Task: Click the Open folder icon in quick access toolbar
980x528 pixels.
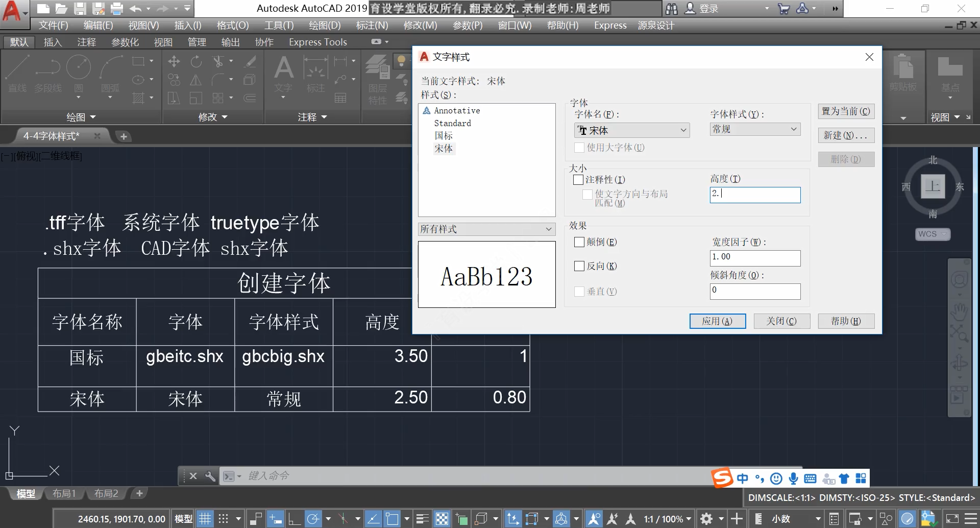Action: (61, 8)
